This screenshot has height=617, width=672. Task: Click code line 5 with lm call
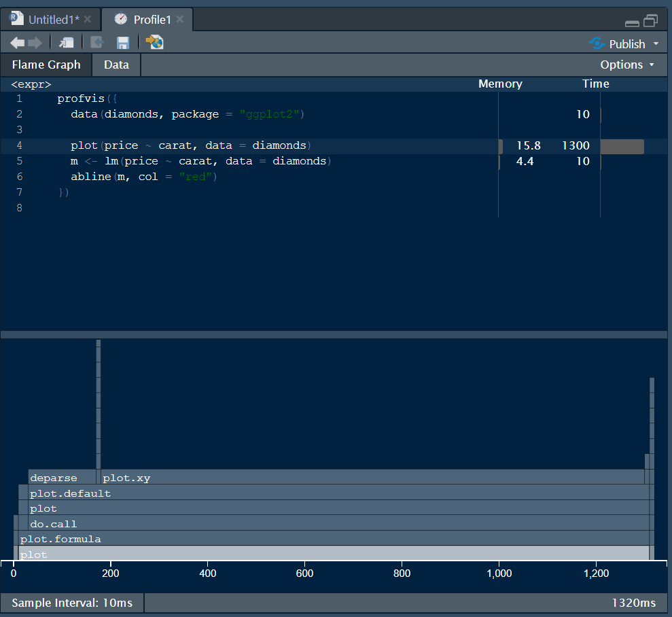click(200, 161)
